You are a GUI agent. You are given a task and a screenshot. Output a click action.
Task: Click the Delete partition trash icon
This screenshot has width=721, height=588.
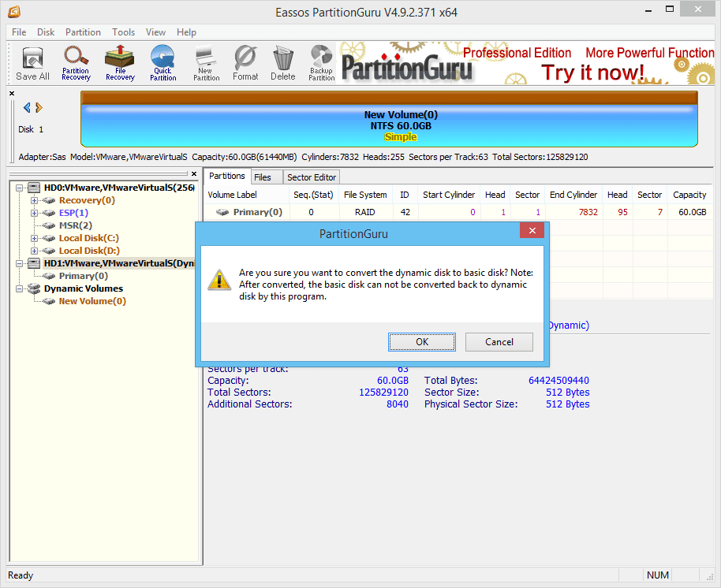pos(282,64)
